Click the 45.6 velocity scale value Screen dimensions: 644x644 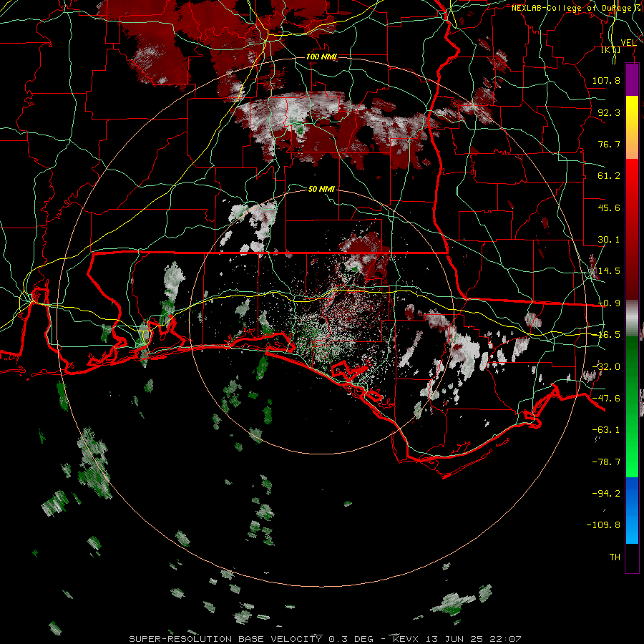[609, 208]
